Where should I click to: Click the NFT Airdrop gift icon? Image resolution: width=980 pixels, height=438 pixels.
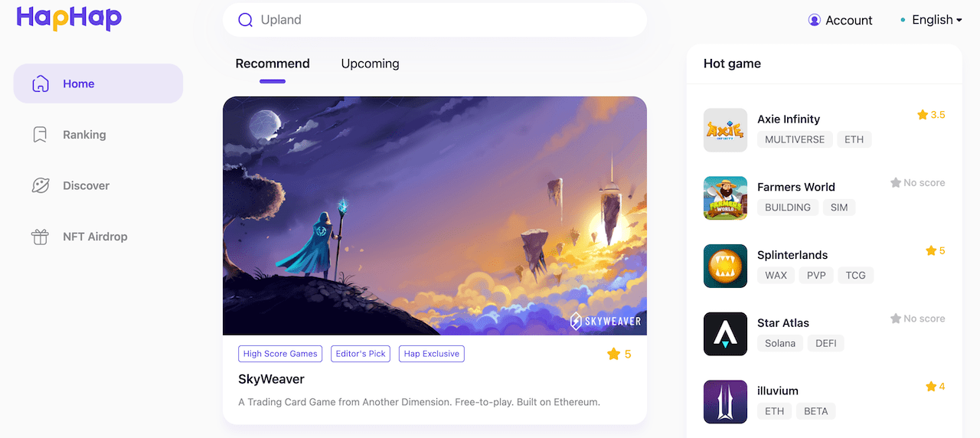coord(40,237)
